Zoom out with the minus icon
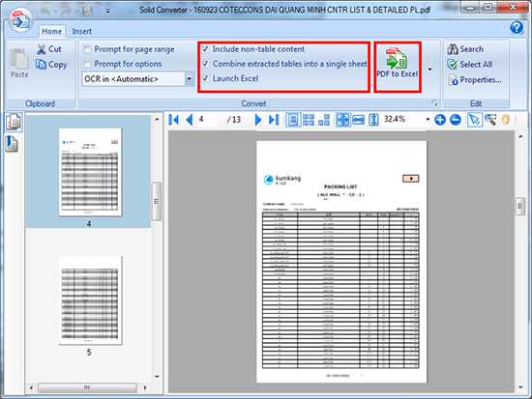This screenshot has height=399, width=532. (x=456, y=120)
